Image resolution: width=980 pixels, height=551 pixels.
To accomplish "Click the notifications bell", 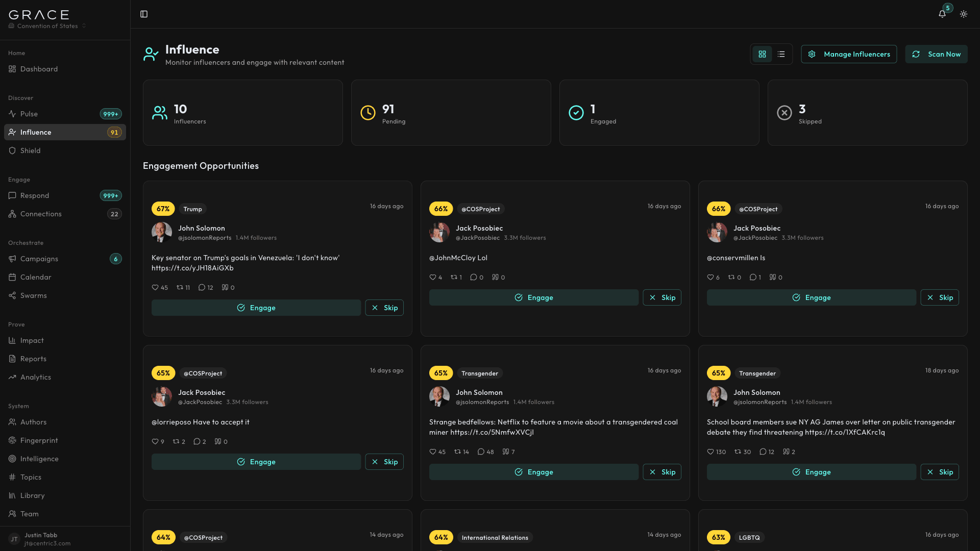I will point(942,14).
